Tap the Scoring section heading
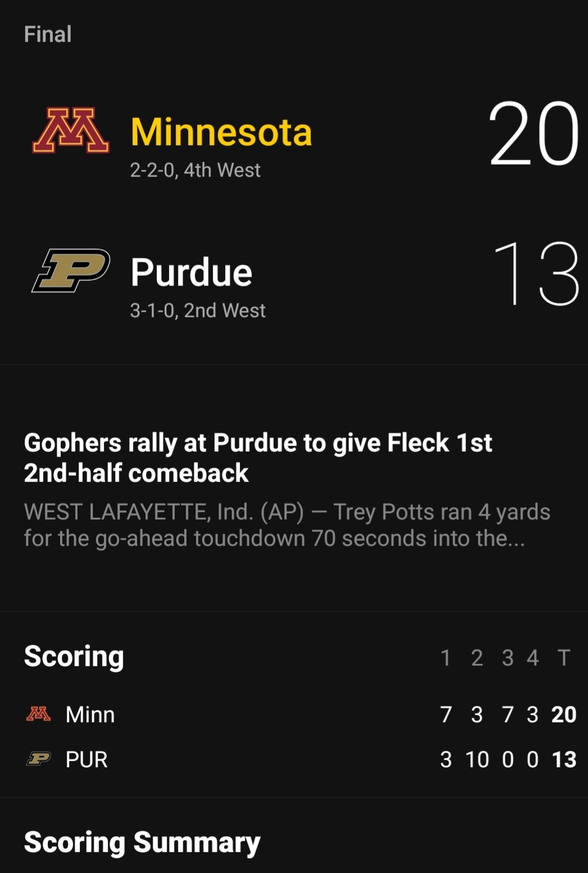 click(x=74, y=657)
